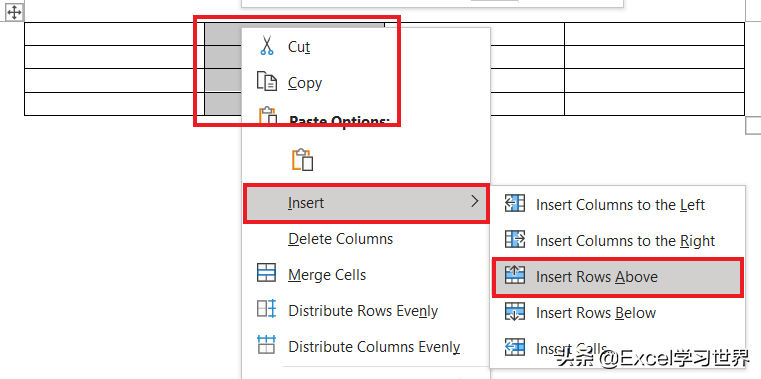The width and height of the screenshot is (761, 379).
Task: Open the Insert submenu entry
Action: click(366, 203)
